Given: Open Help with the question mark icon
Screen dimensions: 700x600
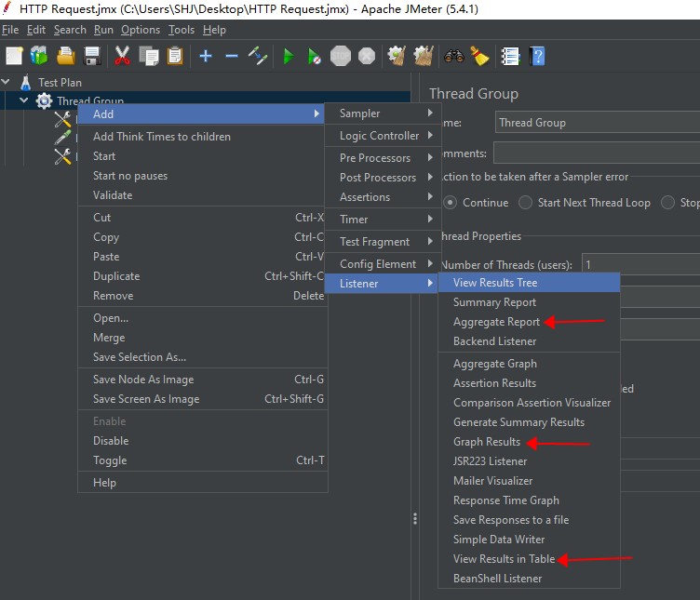Looking at the screenshot, I should [x=537, y=56].
